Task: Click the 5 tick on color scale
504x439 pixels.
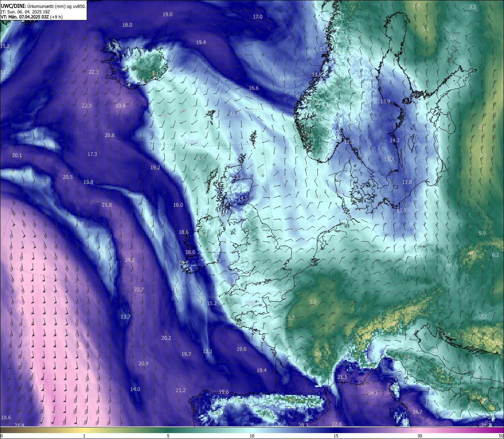Action: (x=168, y=436)
